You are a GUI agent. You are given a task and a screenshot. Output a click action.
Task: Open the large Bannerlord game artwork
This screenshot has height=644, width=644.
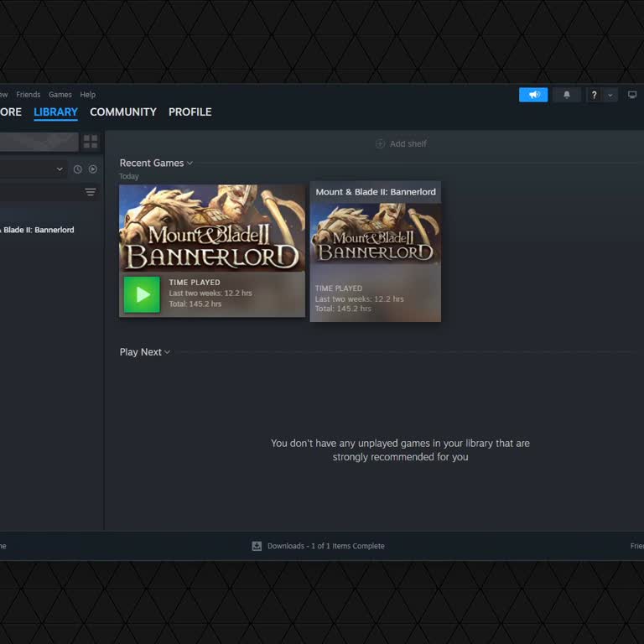[212, 228]
